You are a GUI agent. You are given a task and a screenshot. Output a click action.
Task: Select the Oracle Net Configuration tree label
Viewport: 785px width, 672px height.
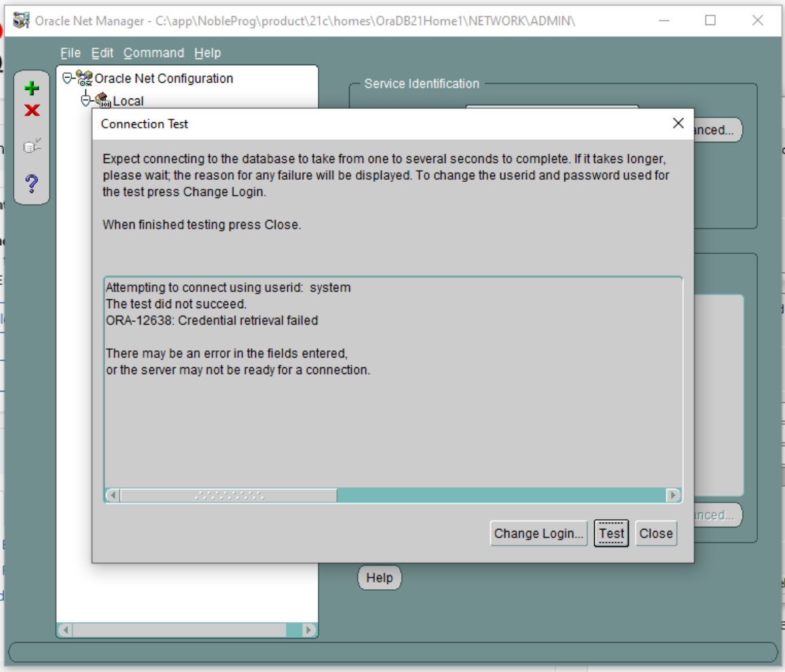point(164,79)
